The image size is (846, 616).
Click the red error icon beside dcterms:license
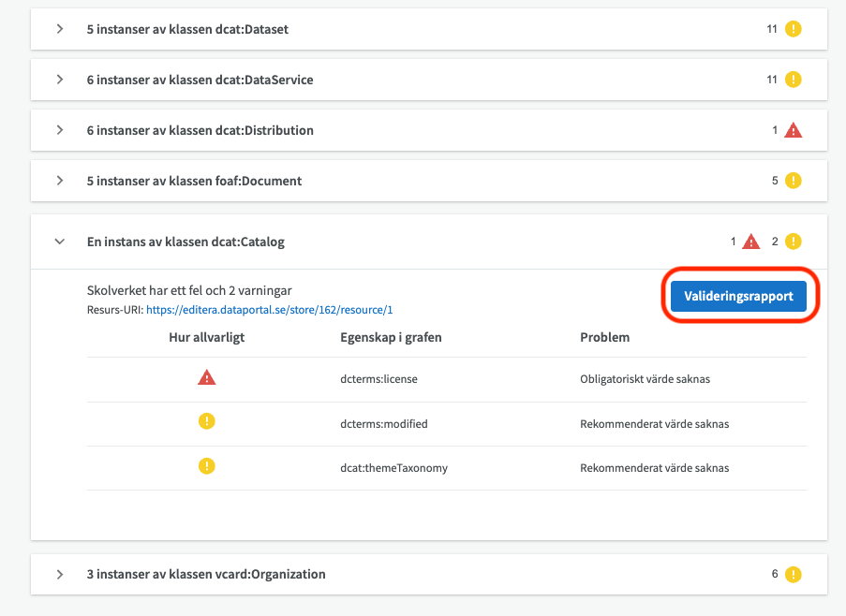[x=207, y=378]
